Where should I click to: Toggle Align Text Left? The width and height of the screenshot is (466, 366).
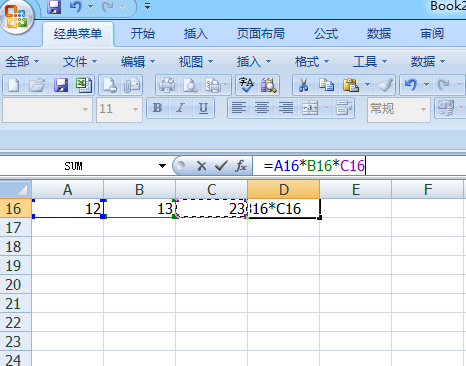click(239, 108)
